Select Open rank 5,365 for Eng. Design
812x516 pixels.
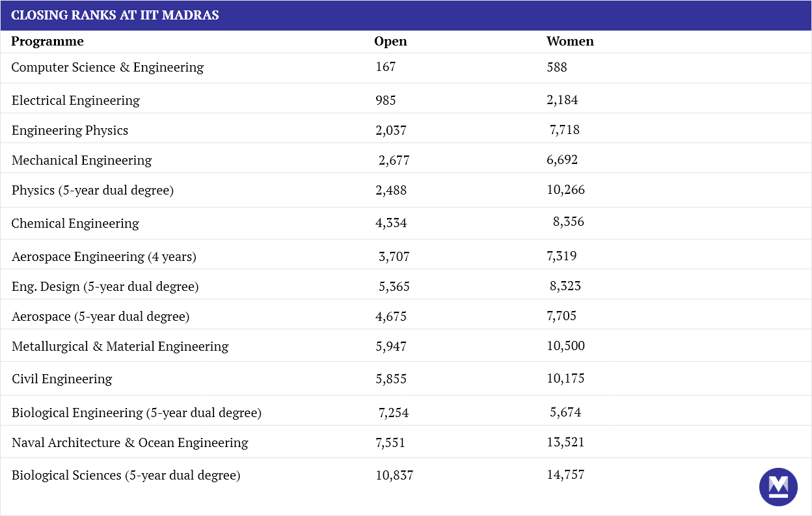pos(394,287)
